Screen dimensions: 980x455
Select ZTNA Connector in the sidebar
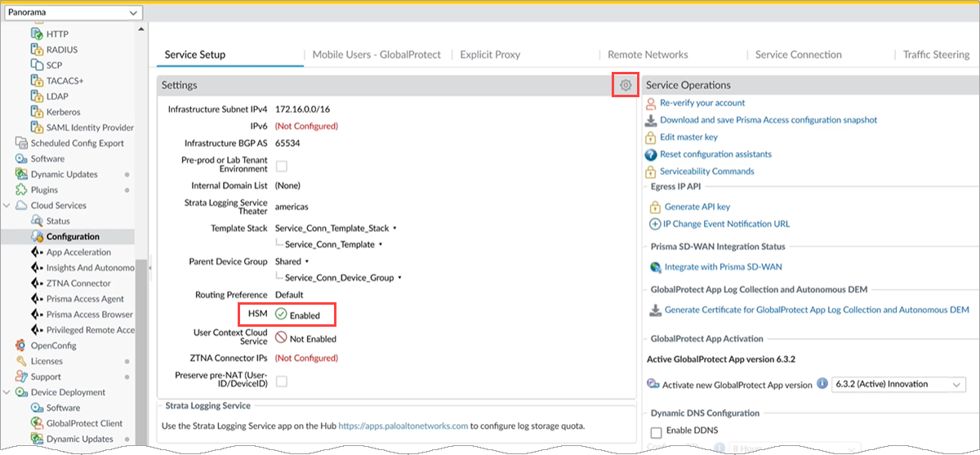click(x=78, y=283)
